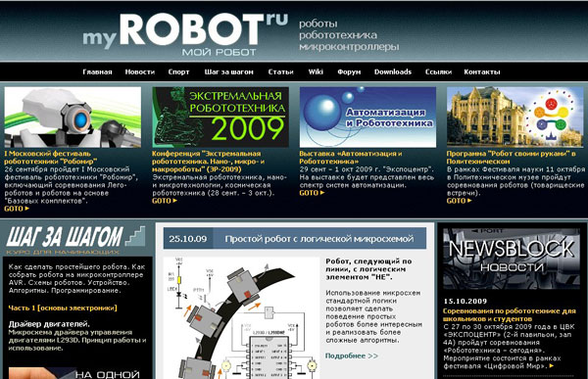
Task: Visit the Форум section
Action: click(x=349, y=71)
